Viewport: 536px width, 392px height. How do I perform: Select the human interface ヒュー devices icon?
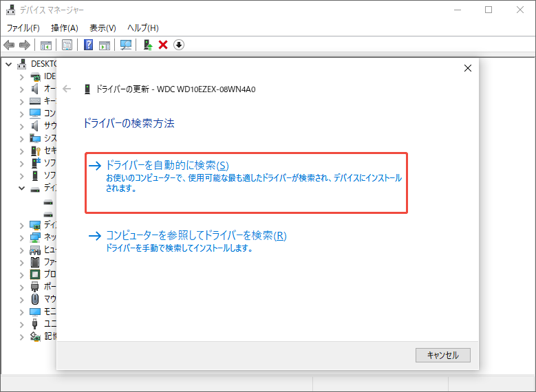pos(35,250)
